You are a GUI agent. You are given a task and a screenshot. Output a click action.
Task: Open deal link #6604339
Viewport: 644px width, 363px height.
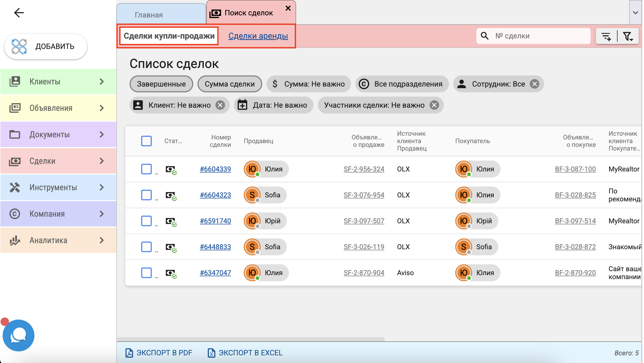pyautogui.click(x=215, y=169)
